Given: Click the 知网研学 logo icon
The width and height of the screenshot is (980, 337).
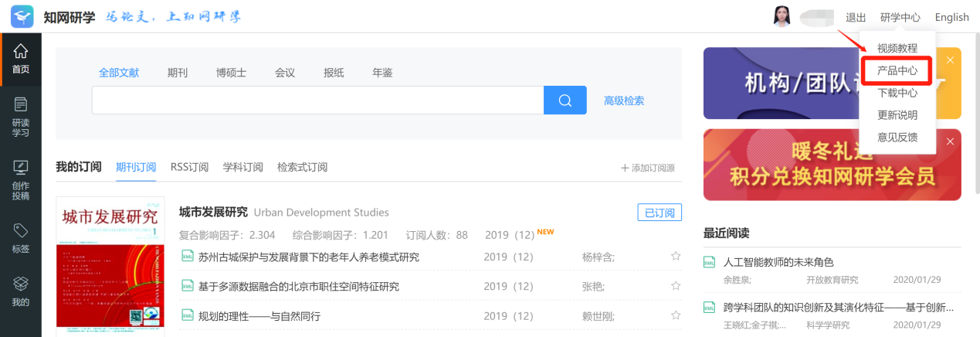Looking at the screenshot, I should (22, 15).
